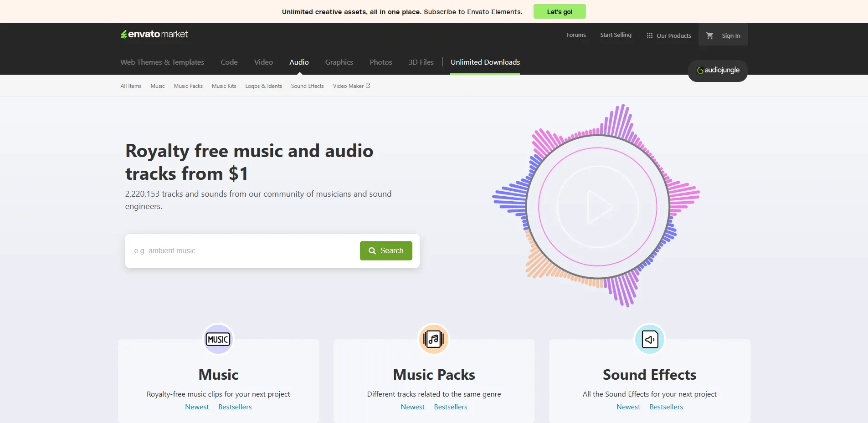Click Different tracks related to same genre text
This screenshot has height=423, width=868.
pos(434,394)
